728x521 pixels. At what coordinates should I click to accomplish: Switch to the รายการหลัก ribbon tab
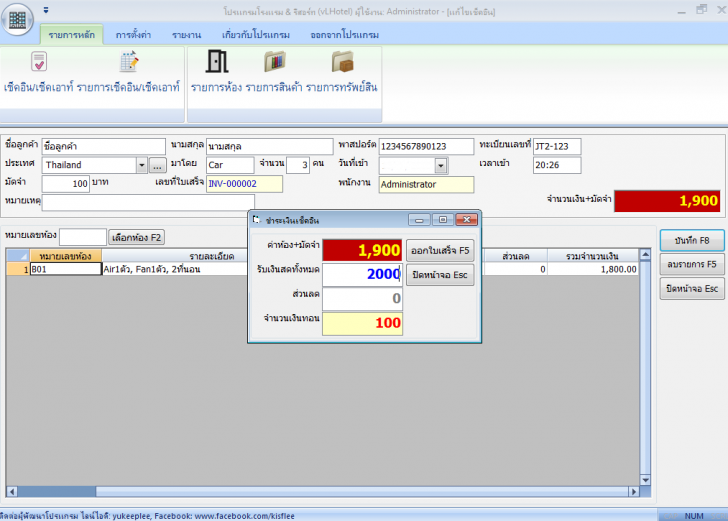coord(72,35)
